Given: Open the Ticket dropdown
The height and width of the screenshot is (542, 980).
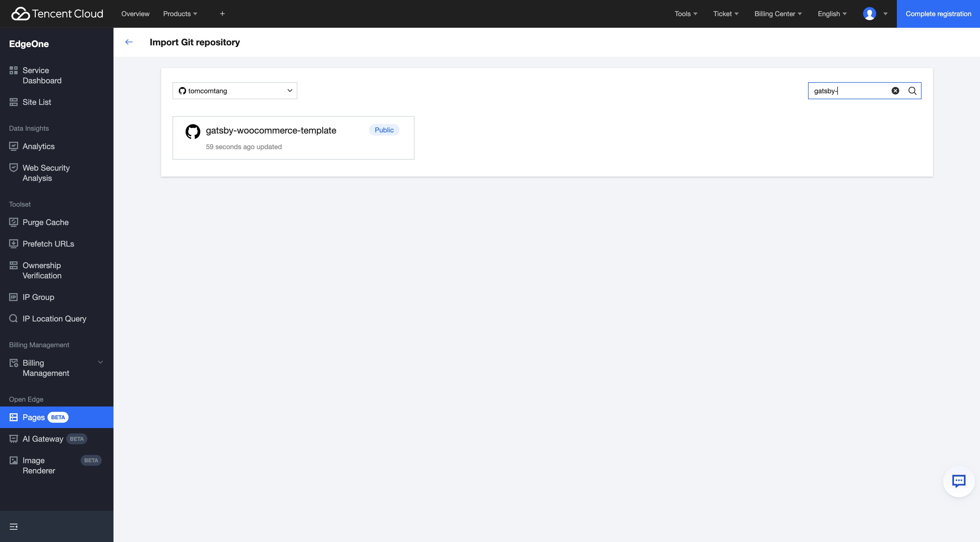Looking at the screenshot, I should coord(725,14).
